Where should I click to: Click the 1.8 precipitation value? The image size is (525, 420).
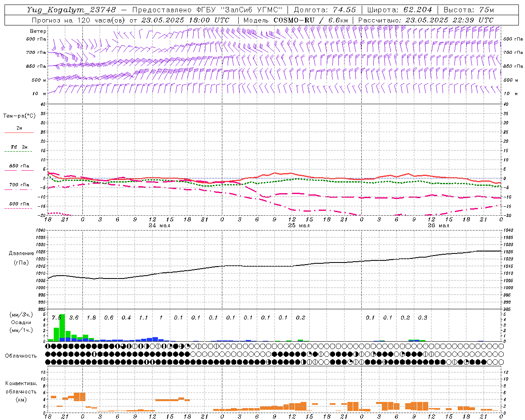click(91, 318)
